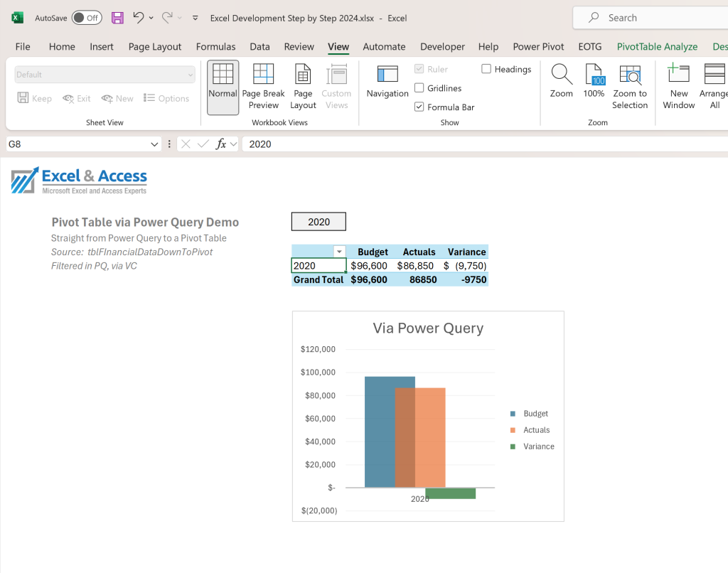Viewport: 728px width, 573px height.
Task: Click the 2020 year button
Action: pyautogui.click(x=318, y=222)
